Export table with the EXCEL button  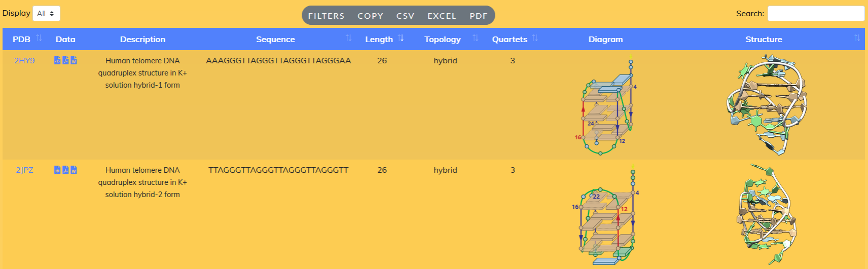click(442, 16)
